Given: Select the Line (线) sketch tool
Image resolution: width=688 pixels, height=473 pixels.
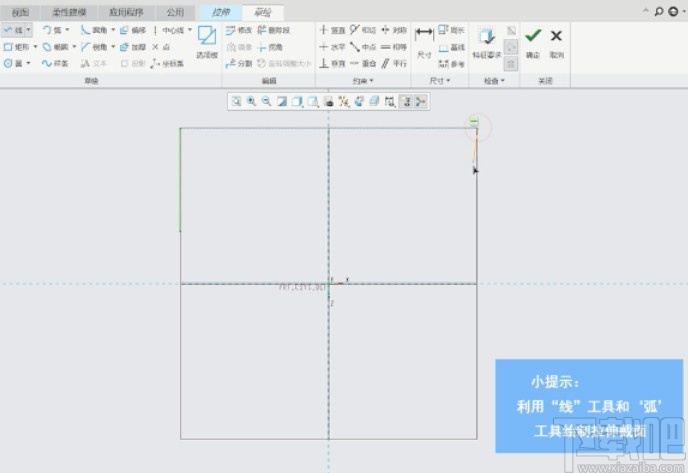Looking at the screenshot, I should coord(13,30).
